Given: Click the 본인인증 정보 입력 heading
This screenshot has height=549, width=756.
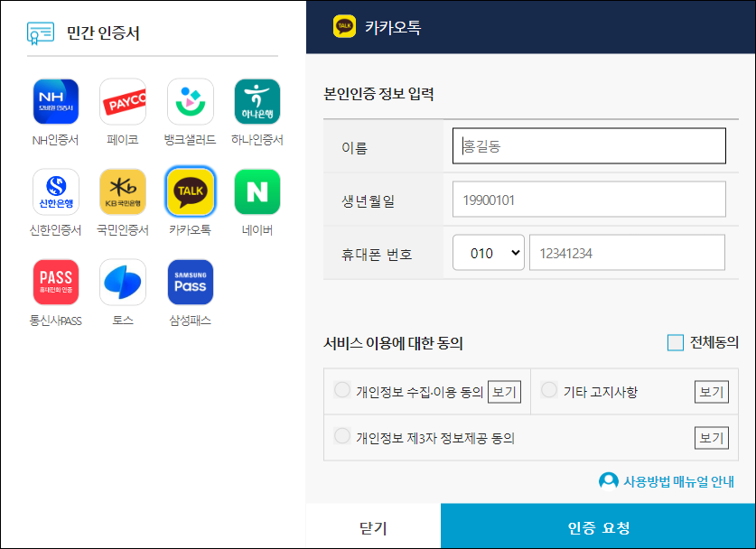Looking at the screenshot, I should click(378, 94).
